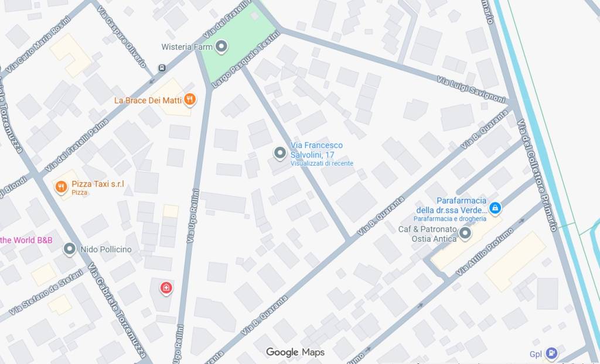
Task: Click the the World B&B label
Action: 26,241
